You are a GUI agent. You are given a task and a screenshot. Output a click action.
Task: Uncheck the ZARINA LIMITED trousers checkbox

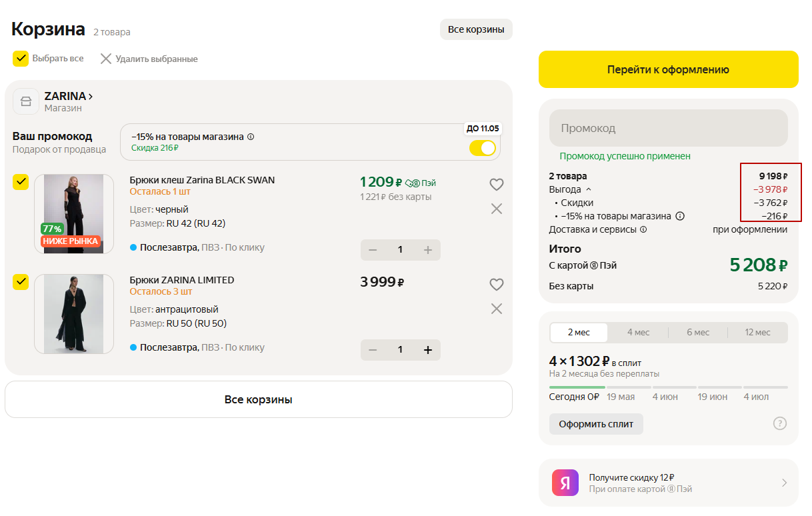(21, 282)
